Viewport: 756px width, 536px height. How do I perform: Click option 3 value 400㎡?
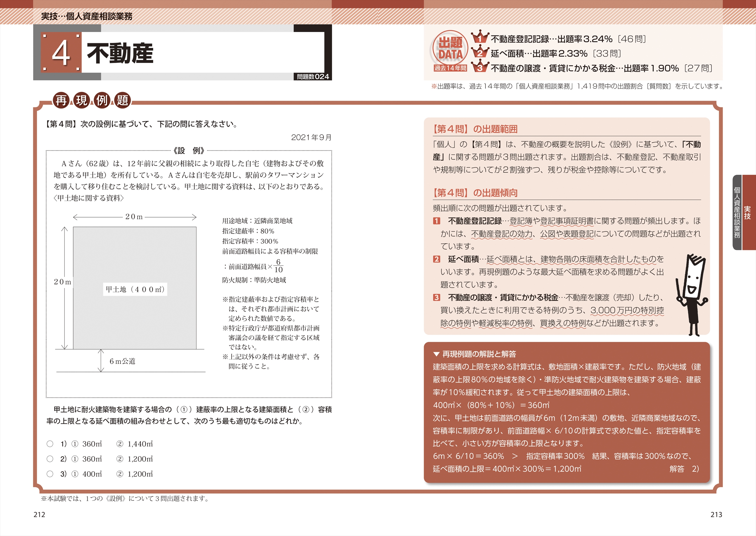click(x=92, y=474)
